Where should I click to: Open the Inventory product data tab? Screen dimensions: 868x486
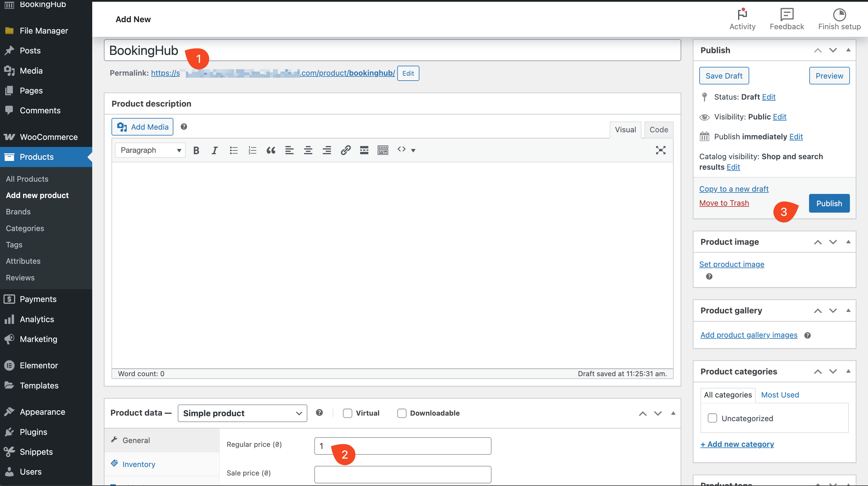pos(139,464)
